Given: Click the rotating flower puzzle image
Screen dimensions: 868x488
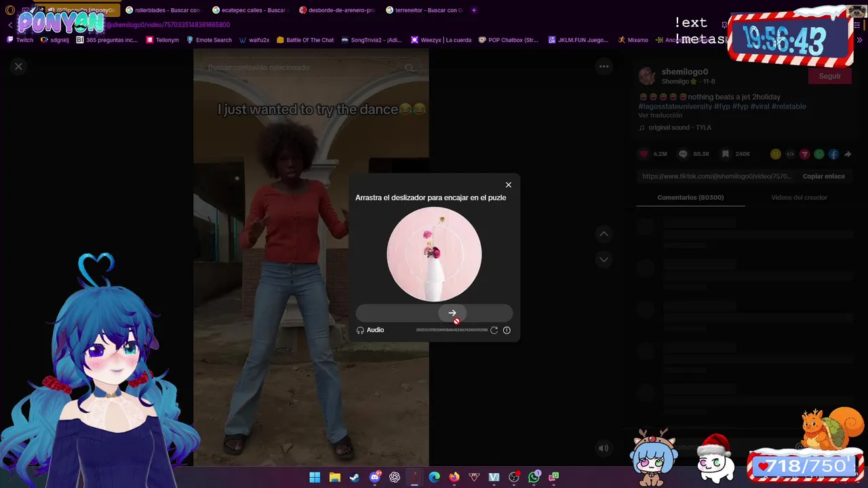Looking at the screenshot, I should coord(434,254).
